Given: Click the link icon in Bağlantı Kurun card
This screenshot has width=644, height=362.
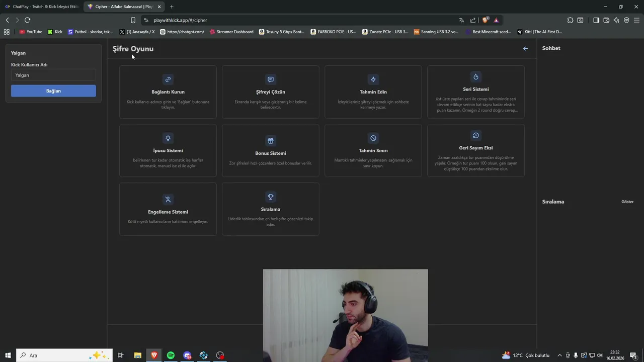Looking at the screenshot, I should point(168,79).
